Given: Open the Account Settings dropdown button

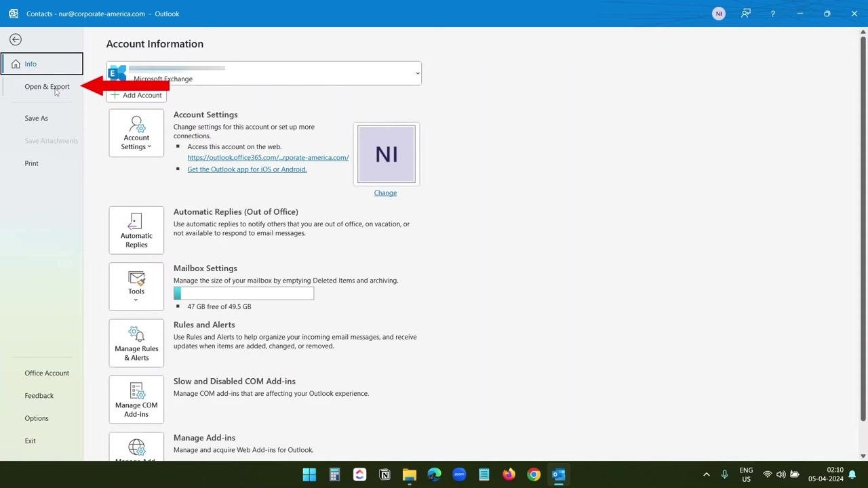Looking at the screenshot, I should tap(136, 133).
